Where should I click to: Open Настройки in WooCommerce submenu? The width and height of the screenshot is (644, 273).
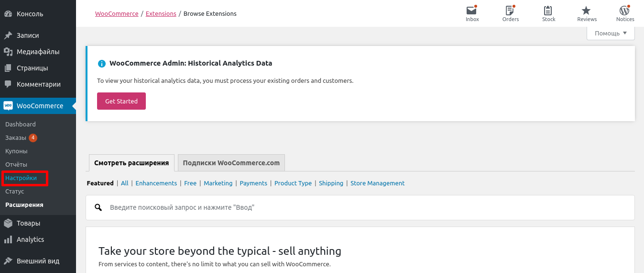tap(21, 178)
